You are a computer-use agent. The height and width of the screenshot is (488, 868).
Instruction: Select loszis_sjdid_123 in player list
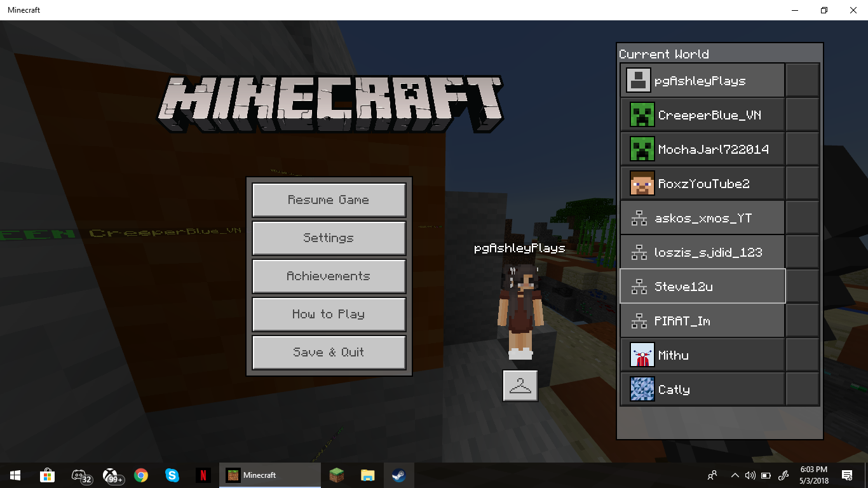708,252
